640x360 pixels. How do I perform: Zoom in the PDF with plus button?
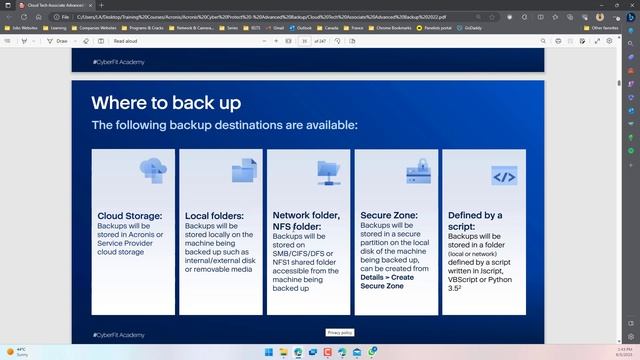[x=276, y=41]
